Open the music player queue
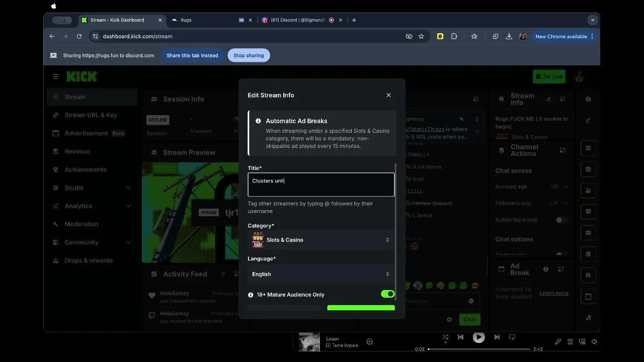 (570, 342)
